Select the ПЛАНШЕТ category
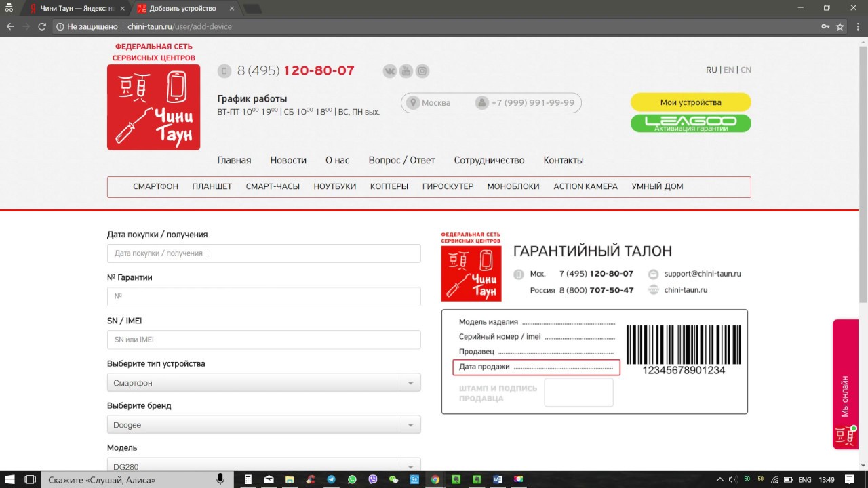868x488 pixels. (x=212, y=186)
